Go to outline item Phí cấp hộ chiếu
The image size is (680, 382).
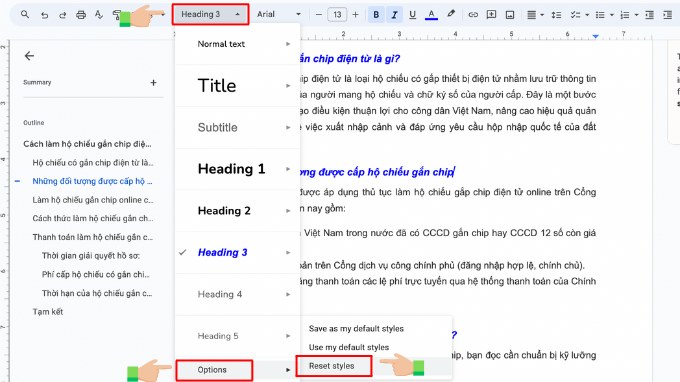95,274
